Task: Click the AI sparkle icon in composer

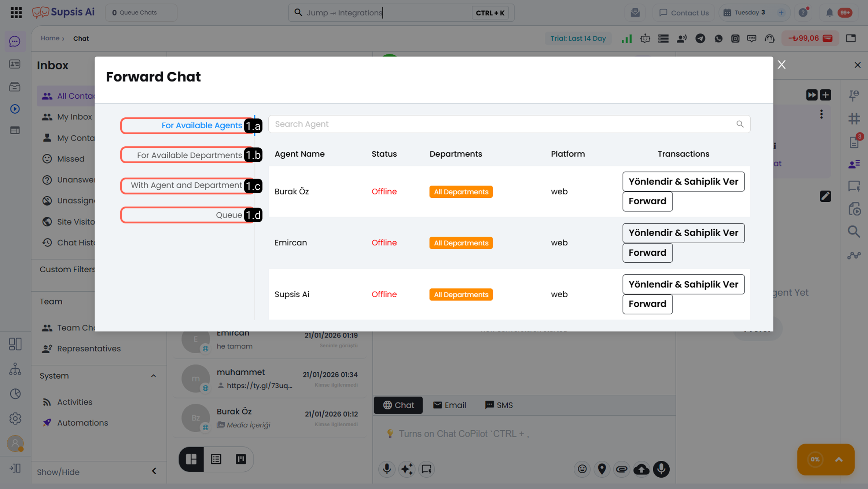Action: coord(407,469)
